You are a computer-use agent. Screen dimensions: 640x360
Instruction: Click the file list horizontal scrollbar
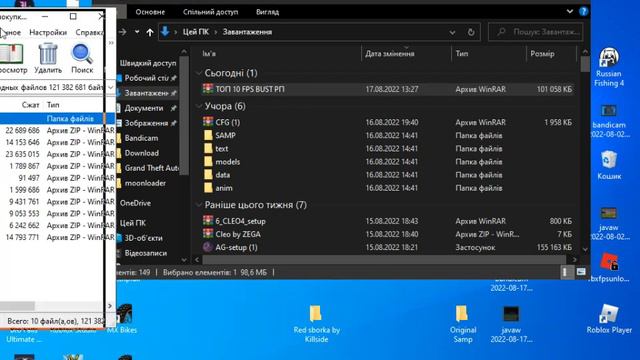(384, 259)
